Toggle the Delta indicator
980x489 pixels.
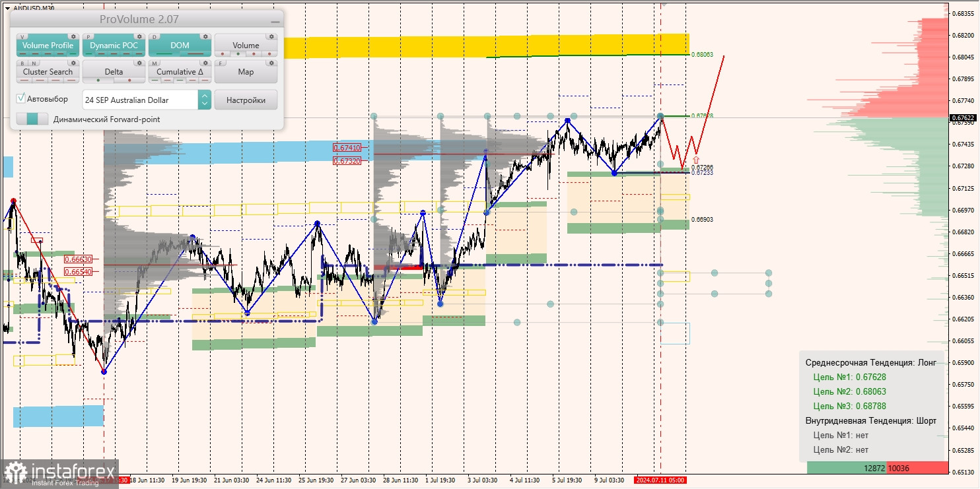tap(114, 72)
